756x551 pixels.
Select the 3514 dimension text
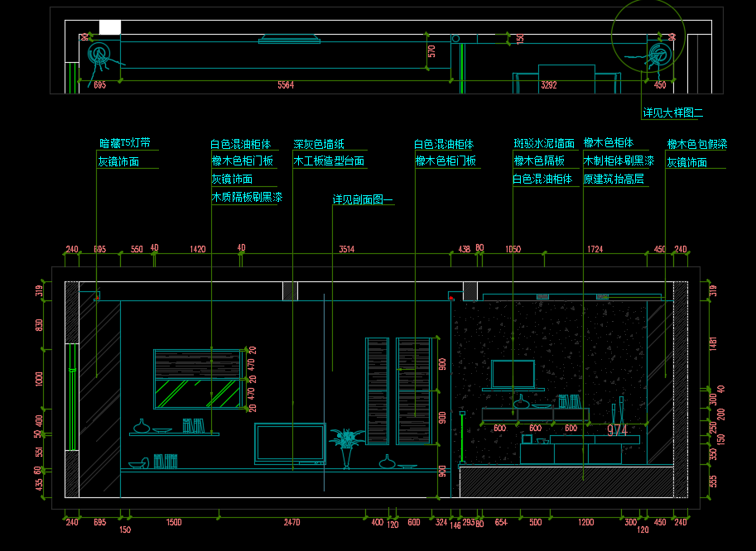(347, 249)
